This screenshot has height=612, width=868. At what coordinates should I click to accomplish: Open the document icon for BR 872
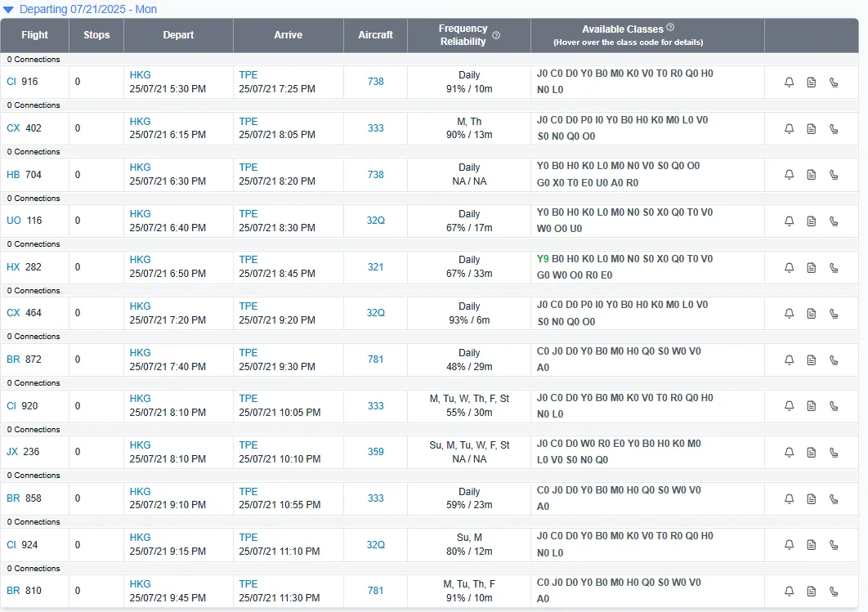click(812, 360)
